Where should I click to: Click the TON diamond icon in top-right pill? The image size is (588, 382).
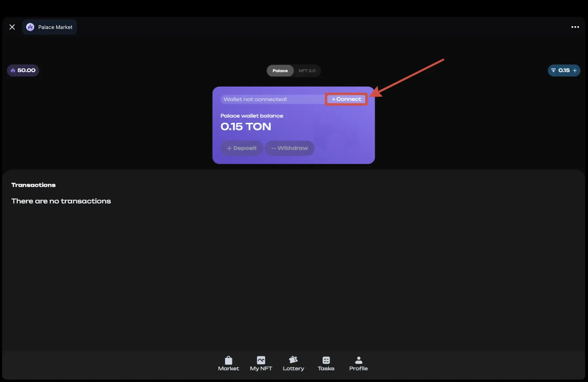point(553,70)
